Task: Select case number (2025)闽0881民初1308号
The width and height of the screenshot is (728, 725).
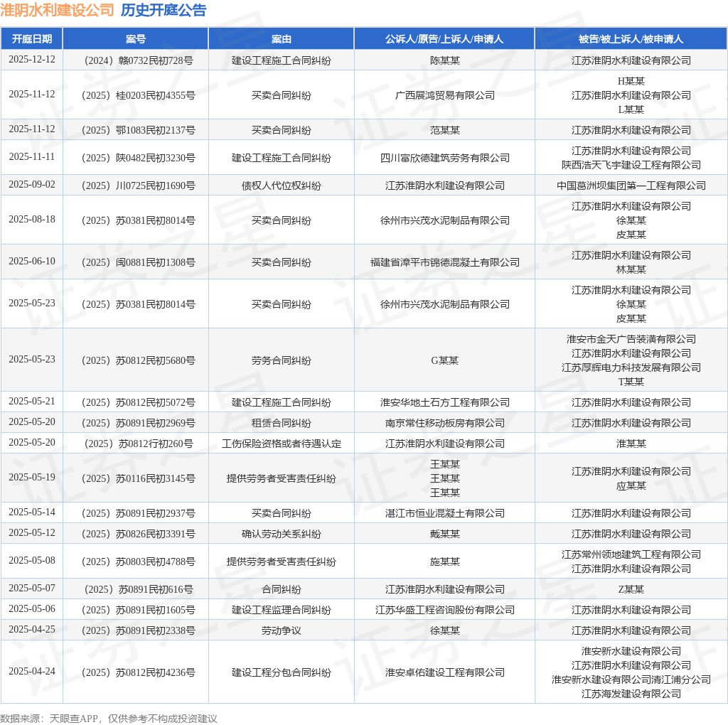Action: tap(139, 262)
